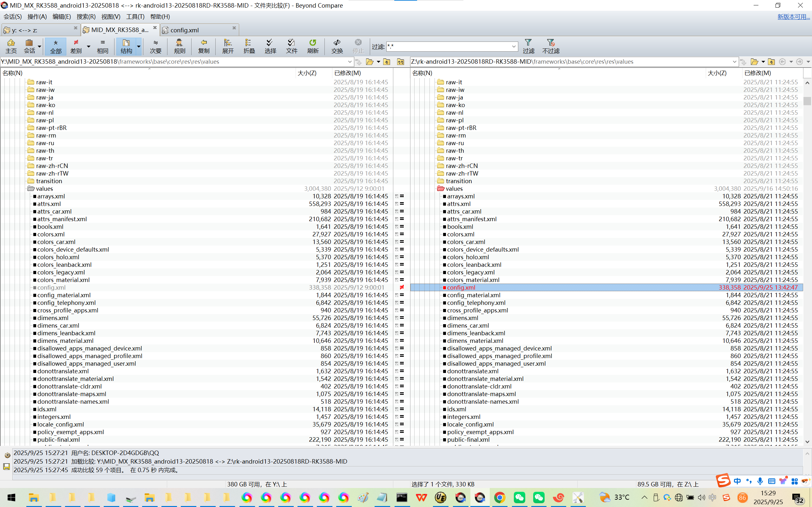Click the Refresh (刷新) toolbar icon
This screenshot has width=812, height=507.
(x=313, y=46)
